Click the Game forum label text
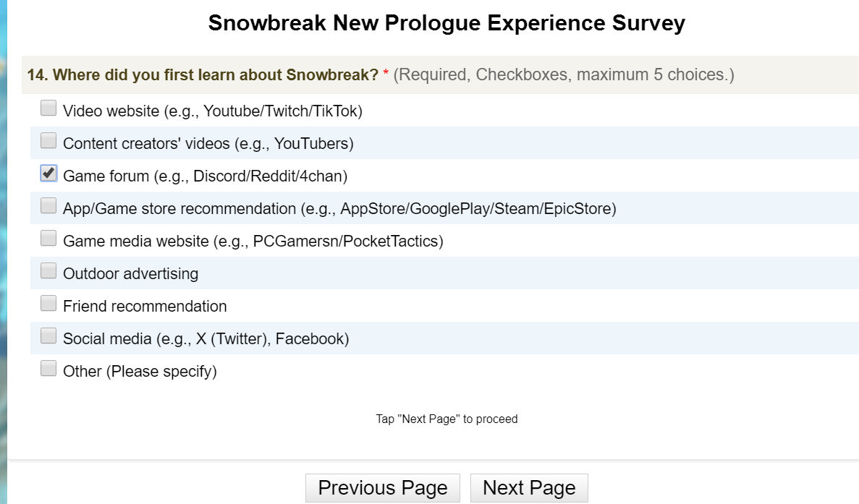 pos(206,176)
